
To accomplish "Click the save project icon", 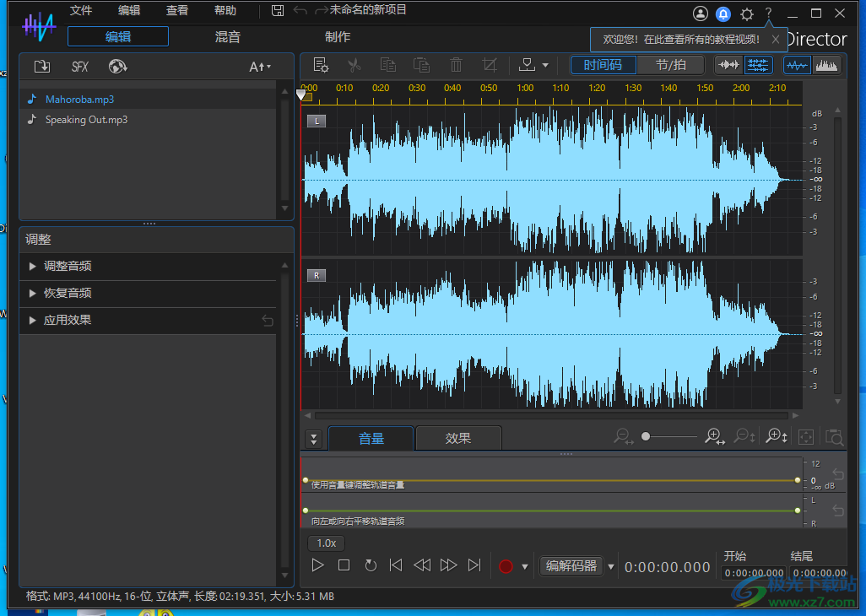I will point(278,10).
